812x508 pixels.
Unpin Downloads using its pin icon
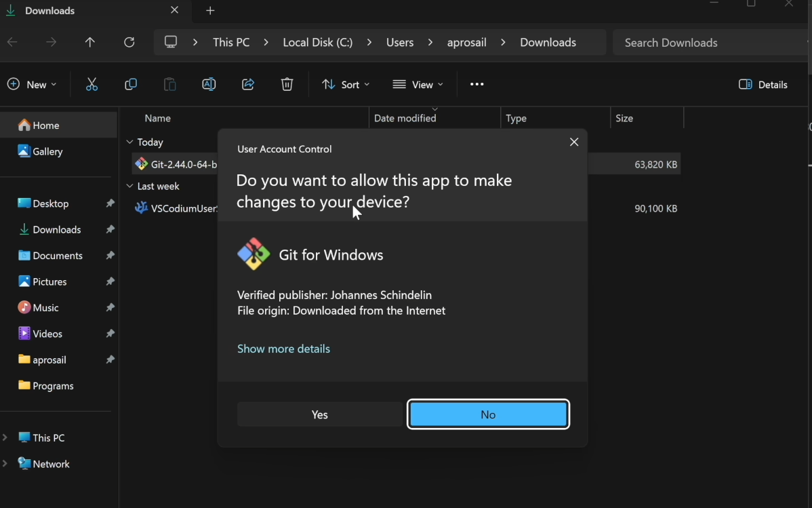[110, 230]
